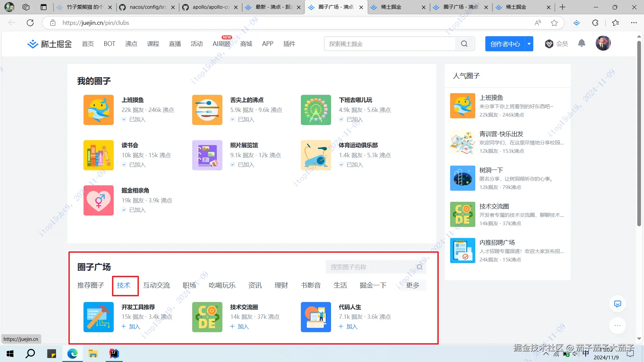Open Edge favorites star in address bar
The height and width of the screenshot is (362, 644).
[x=554, y=23]
